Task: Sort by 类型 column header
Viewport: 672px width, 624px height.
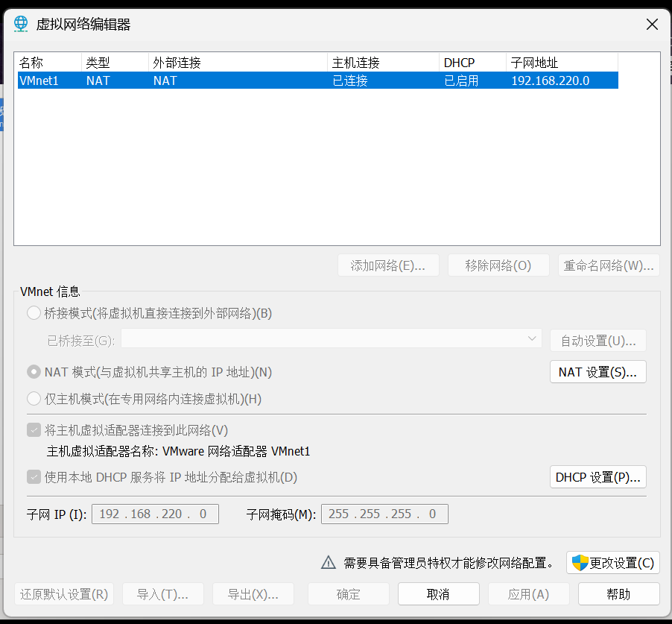Action: (x=115, y=63)
